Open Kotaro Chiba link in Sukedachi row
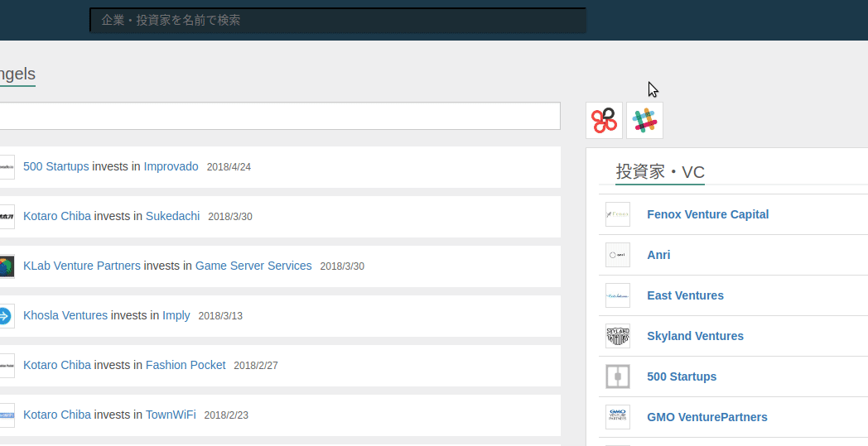This screenshot has height=446, width=868. pyautogui.click(x=57, y=216)
